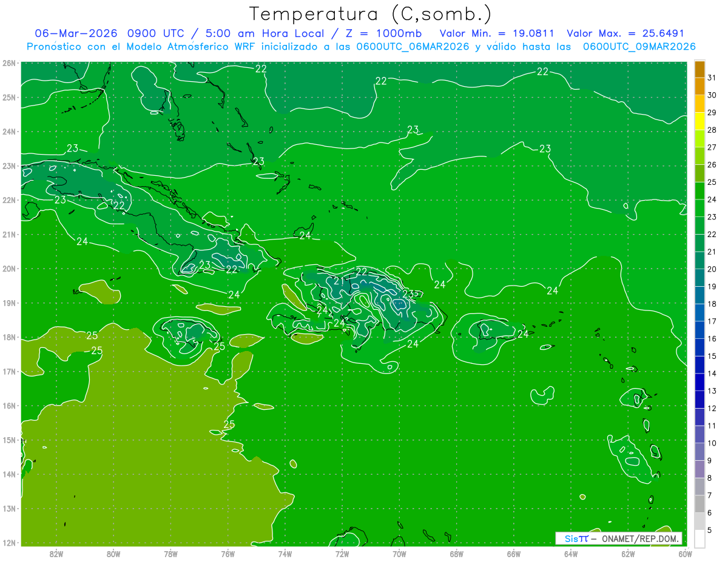The width and height of the screenshot is (728, 562).
Task: Click the longitude axis label '68W'
Action: 456,554
